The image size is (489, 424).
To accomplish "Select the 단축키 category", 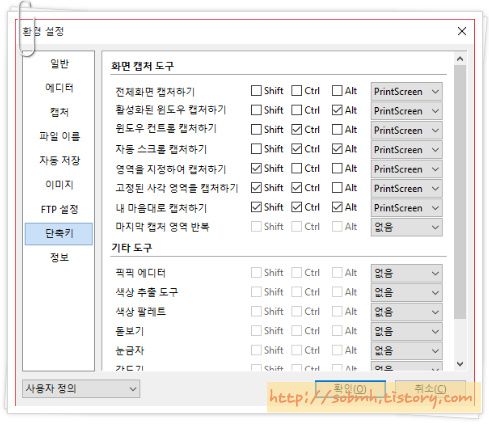I will point(59,234).
